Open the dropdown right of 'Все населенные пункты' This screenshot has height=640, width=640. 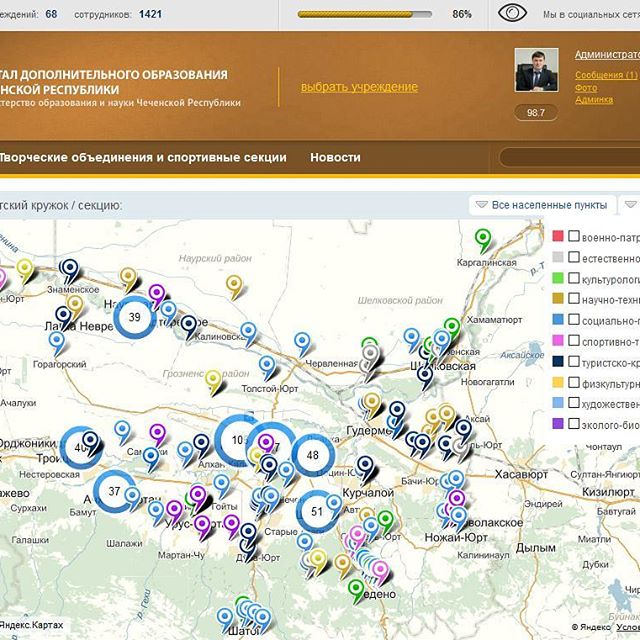[x=632, y=205]
